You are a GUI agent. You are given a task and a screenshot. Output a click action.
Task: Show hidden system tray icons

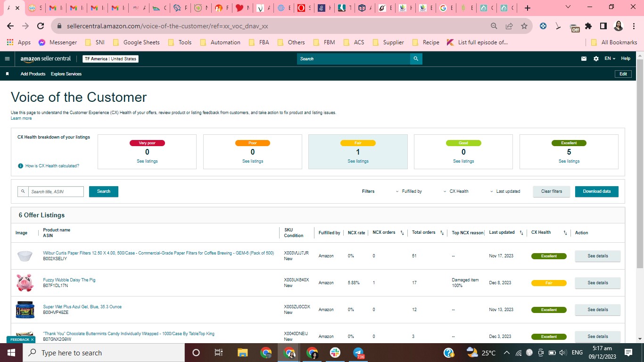point(507,353)
